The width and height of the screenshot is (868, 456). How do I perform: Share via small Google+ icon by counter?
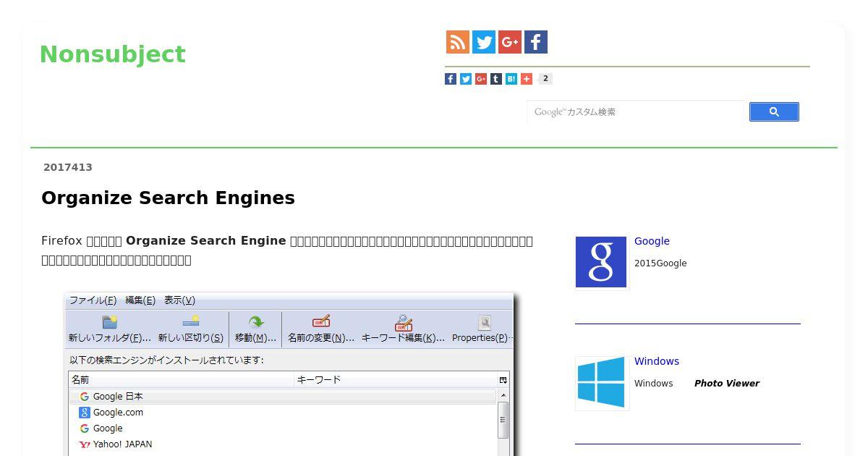[x=481, y=79]
